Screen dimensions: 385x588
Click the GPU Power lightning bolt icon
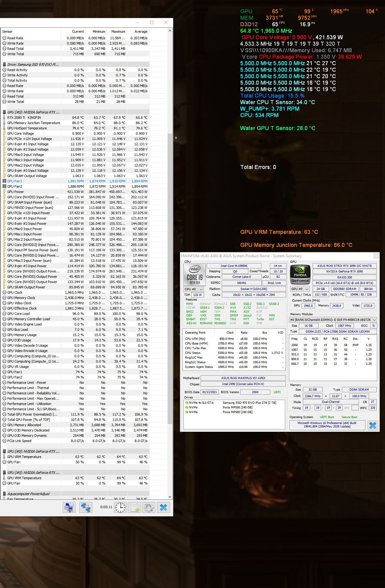[x=4, y=192]
